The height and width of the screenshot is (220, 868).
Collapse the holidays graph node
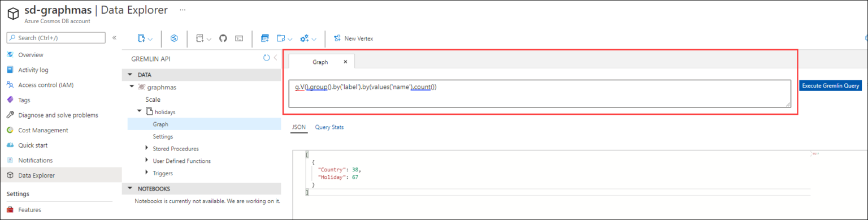tap(140, 111)
